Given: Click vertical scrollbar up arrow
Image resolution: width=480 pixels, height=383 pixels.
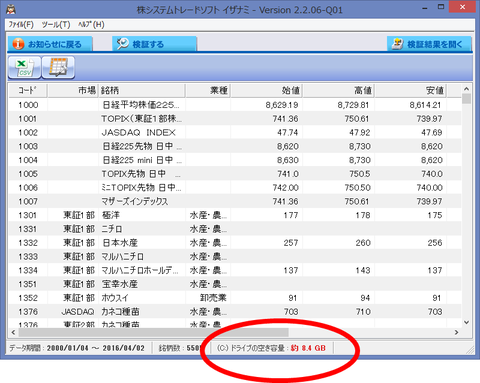Looking at the screenshot, I should pyautogui.click(x=466, y=89).
